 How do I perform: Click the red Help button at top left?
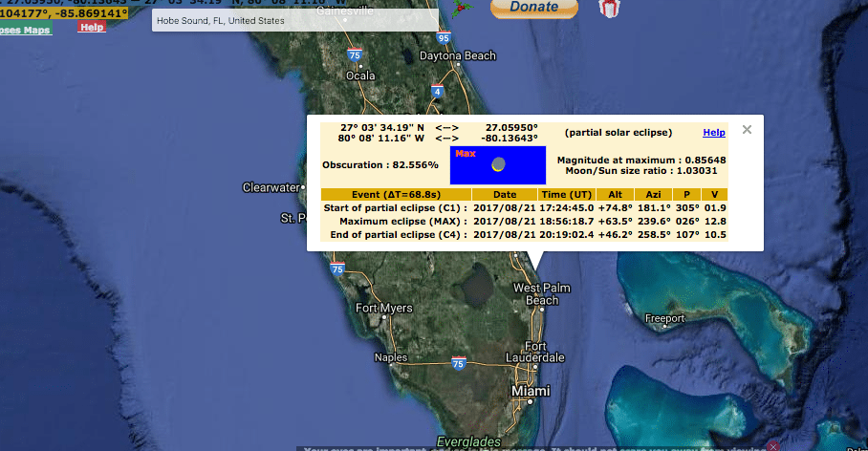pos(92,27)
